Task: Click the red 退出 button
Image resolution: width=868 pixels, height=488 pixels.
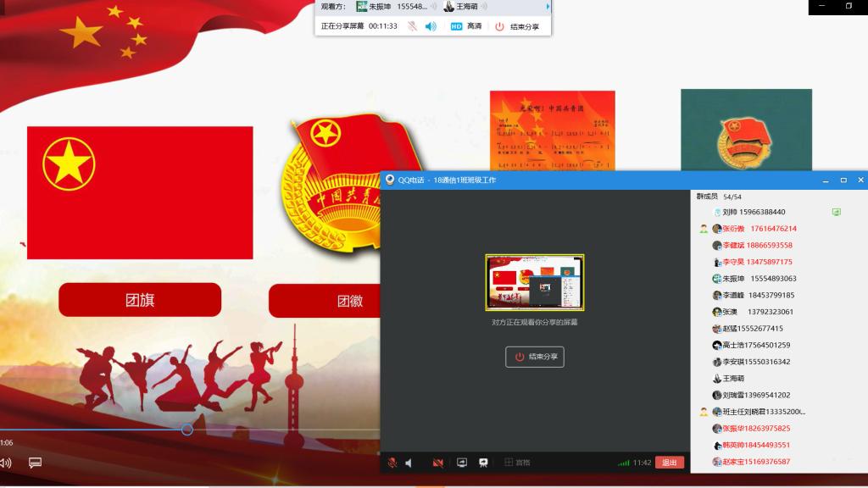Action: point(670,463)
